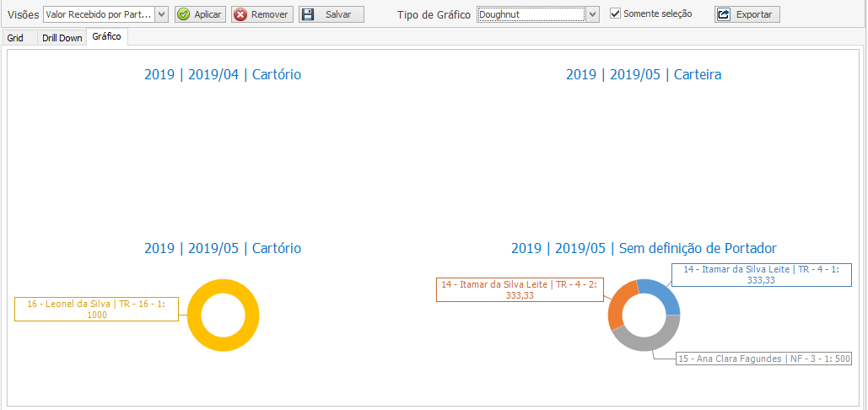This screenshot has width=868, height=410.
Task: Click the green check Aplicar icon
Action: (184, 14)
